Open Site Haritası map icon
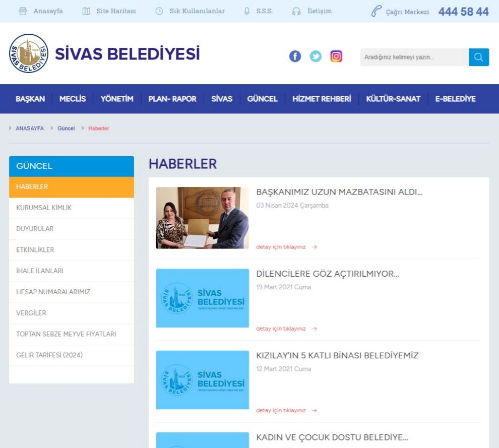 pos(86,11)
